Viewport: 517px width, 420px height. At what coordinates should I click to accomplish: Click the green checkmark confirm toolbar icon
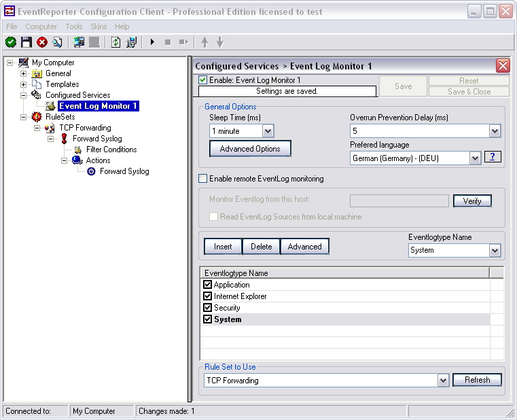pos(11,42)
